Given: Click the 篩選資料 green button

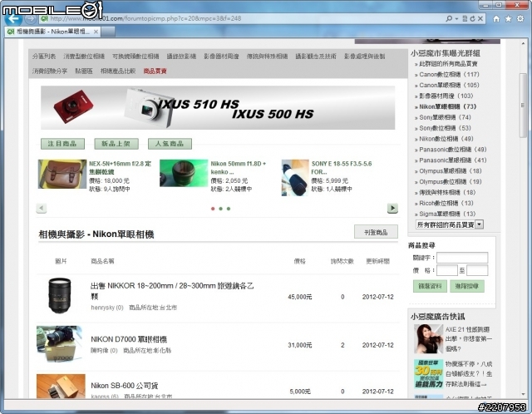Looking at the screenshot, I should click(430, 287).
